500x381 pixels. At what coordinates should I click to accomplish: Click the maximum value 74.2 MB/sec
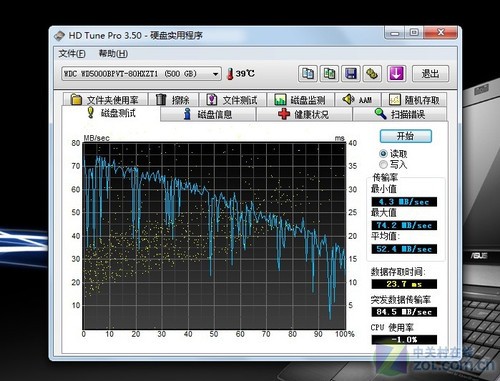click(x=404, y=225)
